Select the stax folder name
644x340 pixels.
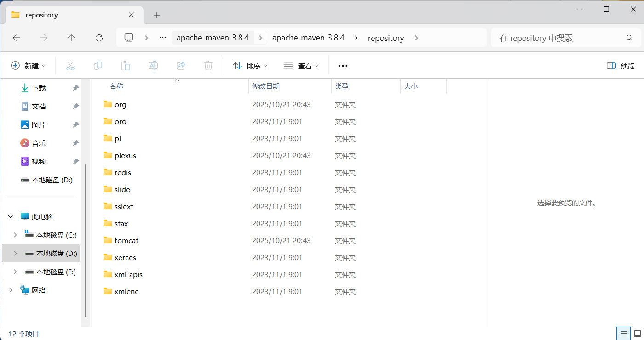pos(121,223)
